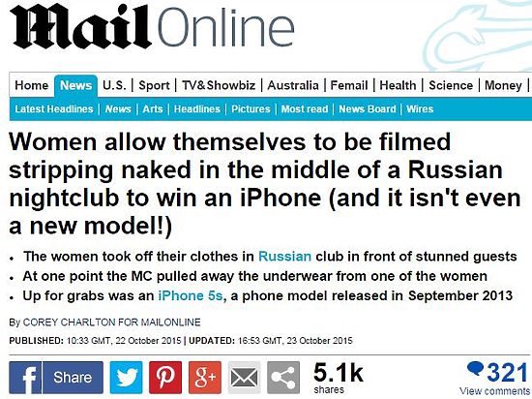Click the blue comments speech bubble

tap(475, 369)
